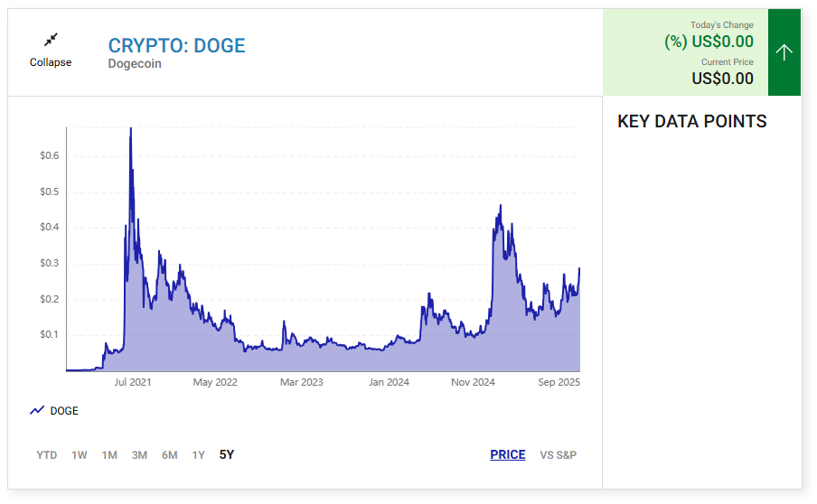Click the Collapse arrows icon
Screen dimensions: 817x504
tap(51, 40)
